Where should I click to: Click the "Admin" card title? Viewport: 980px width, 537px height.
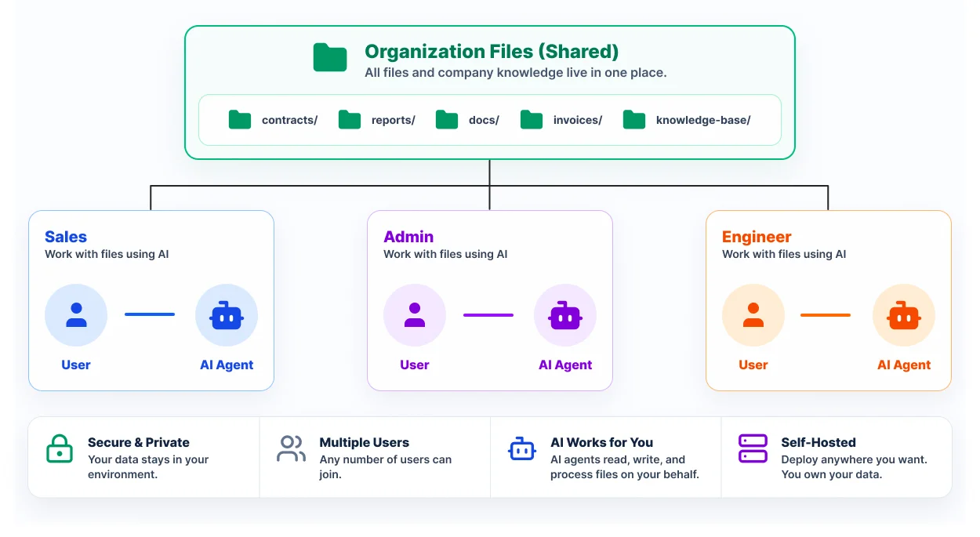[x=408, y=237]
